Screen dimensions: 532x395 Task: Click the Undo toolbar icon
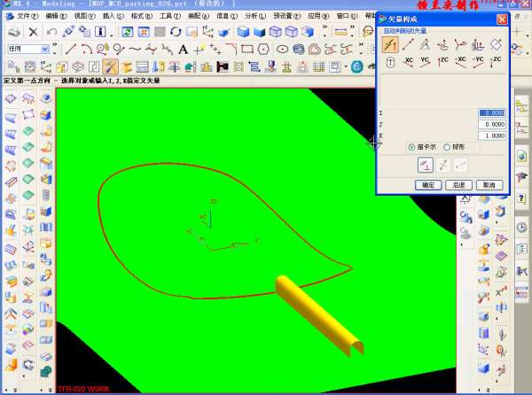pos(51,32)
